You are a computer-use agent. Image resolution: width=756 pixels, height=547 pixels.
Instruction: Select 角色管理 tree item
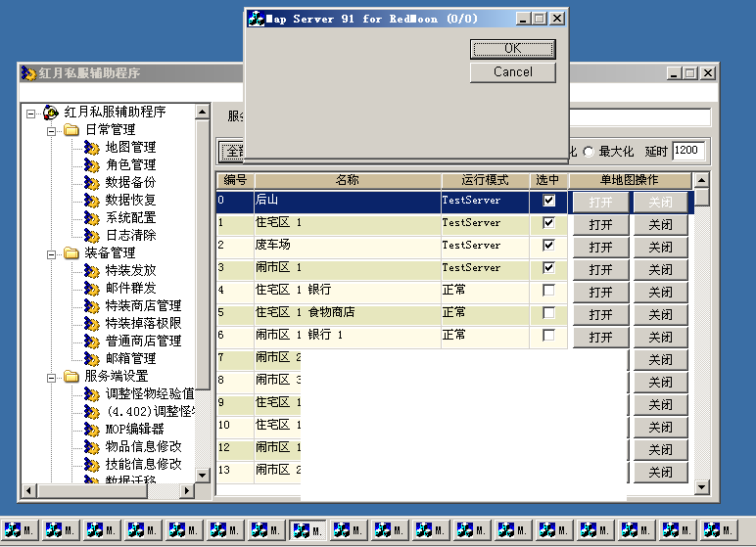[x=130, y=164]
